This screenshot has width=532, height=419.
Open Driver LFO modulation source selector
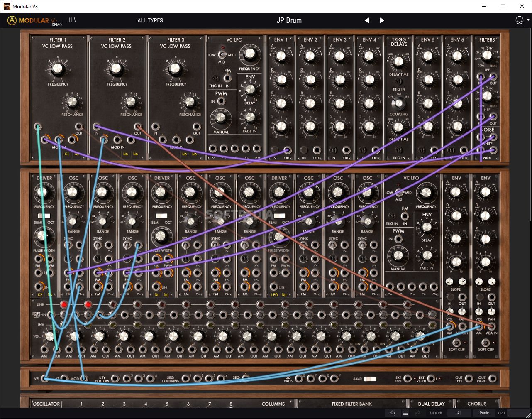(275, 295)
